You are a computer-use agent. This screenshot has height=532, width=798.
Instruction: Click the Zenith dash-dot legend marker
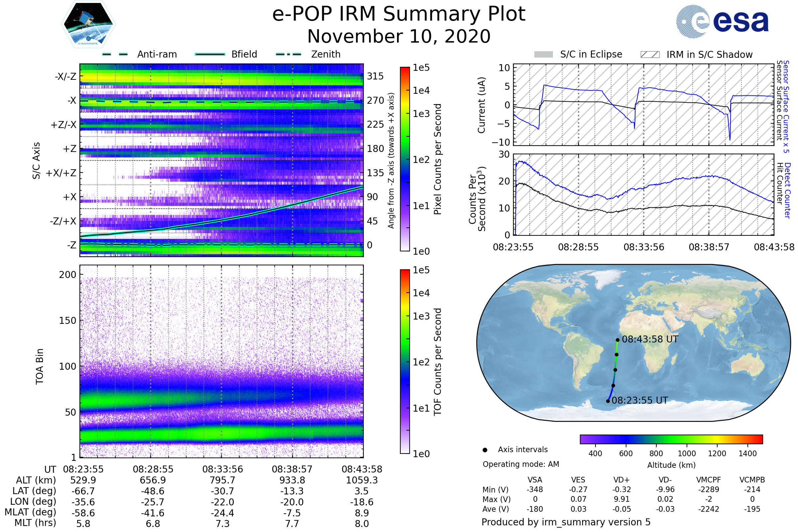tap(289, 54)
